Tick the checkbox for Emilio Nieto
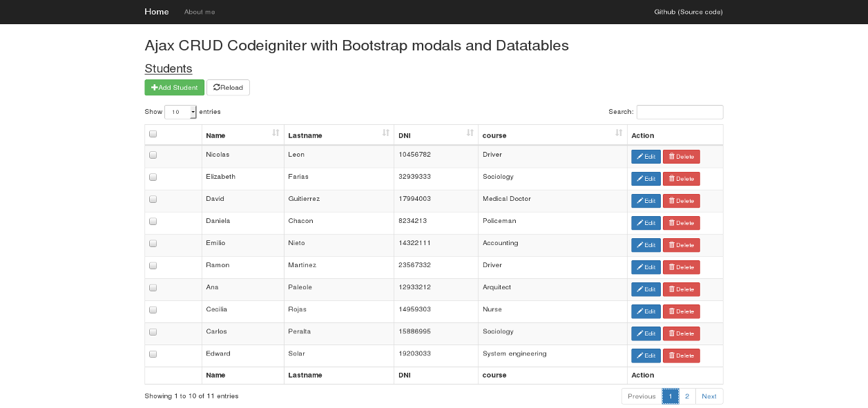 click(153, 244)
